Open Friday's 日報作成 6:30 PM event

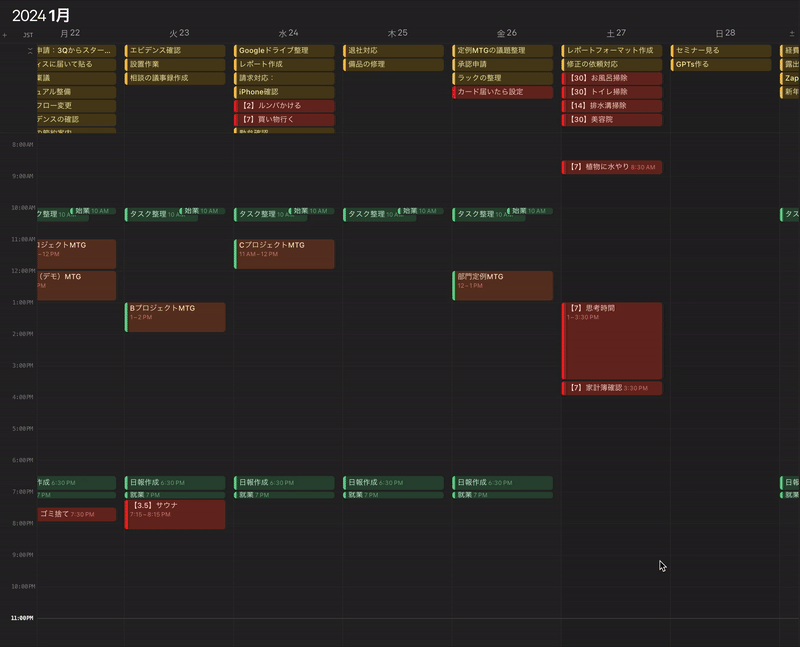[503, 483]
